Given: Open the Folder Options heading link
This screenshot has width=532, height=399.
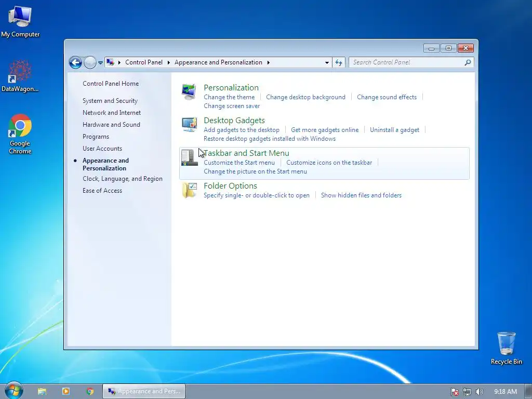Looking at the screenshot, I should coord(230,186).
